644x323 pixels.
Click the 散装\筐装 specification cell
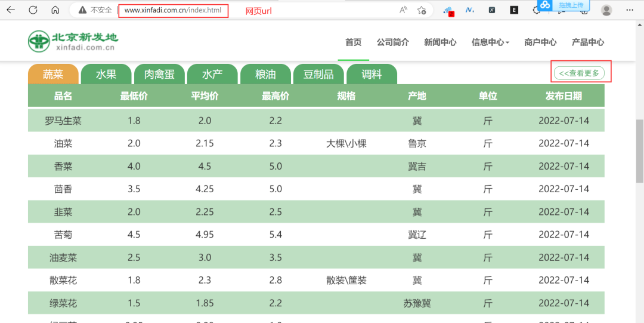click(x=346, y=281)
